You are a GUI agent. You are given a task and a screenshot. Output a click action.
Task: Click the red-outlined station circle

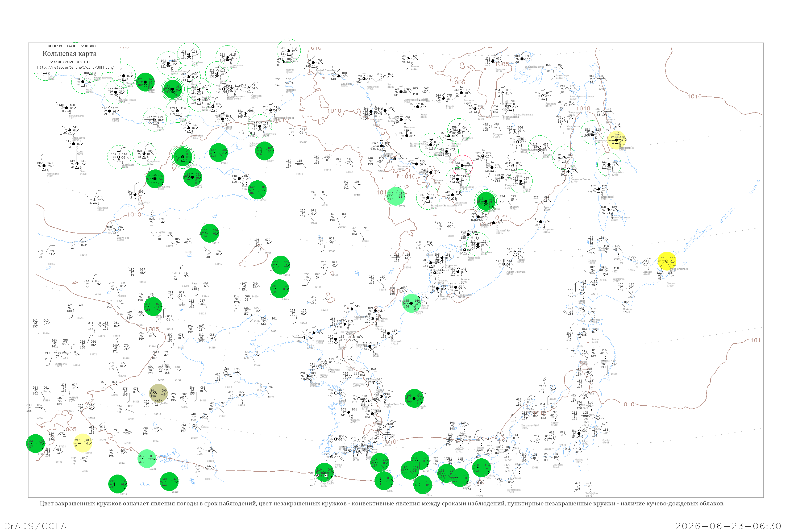tap(462, 165)
